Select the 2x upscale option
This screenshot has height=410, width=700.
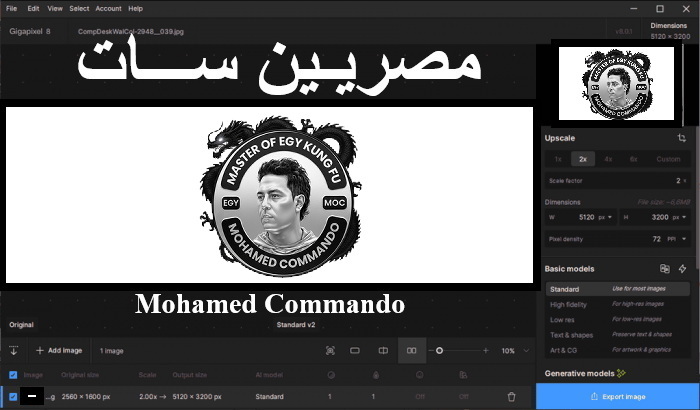[582, 159]
